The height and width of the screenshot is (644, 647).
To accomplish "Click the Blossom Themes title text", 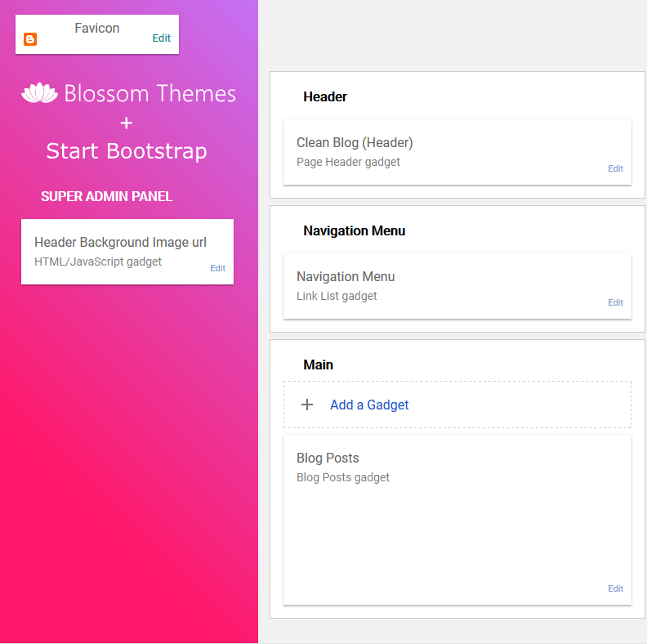I will (150, 93).
